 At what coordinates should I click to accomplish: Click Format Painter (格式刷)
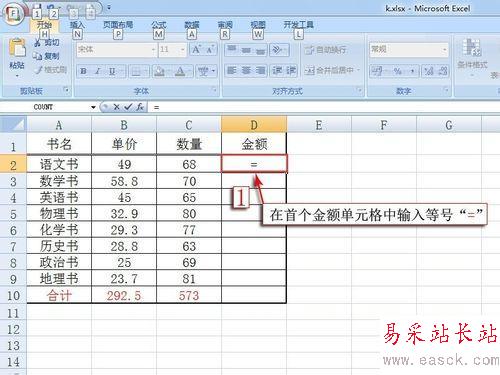pyautogui.click(x=51, y=70)
